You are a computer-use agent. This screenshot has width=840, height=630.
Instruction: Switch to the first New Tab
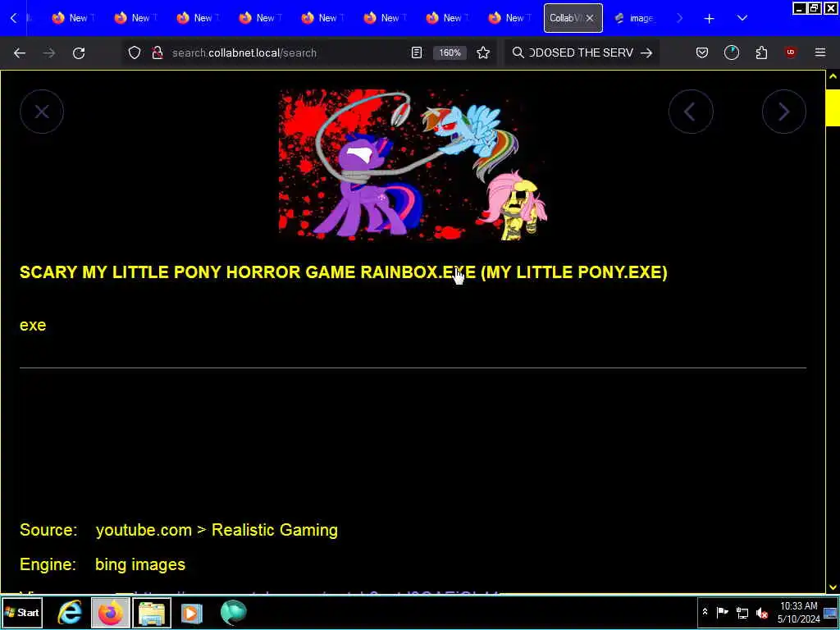coord(73,18)
